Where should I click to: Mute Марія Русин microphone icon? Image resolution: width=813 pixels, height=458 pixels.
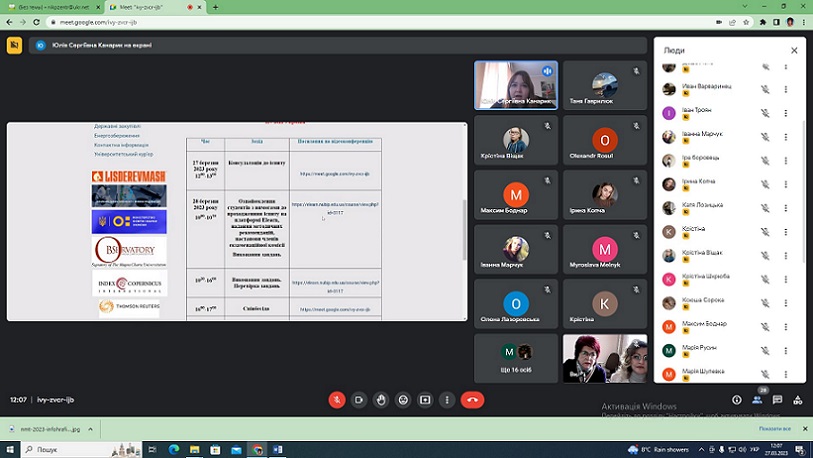pyautogui.click(x=765, y=351)
